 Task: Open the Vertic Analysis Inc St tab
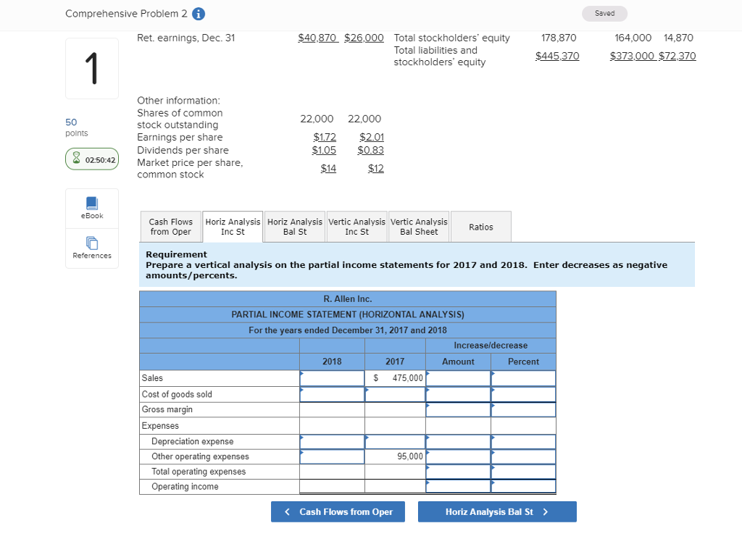click(x=357, y=226)
